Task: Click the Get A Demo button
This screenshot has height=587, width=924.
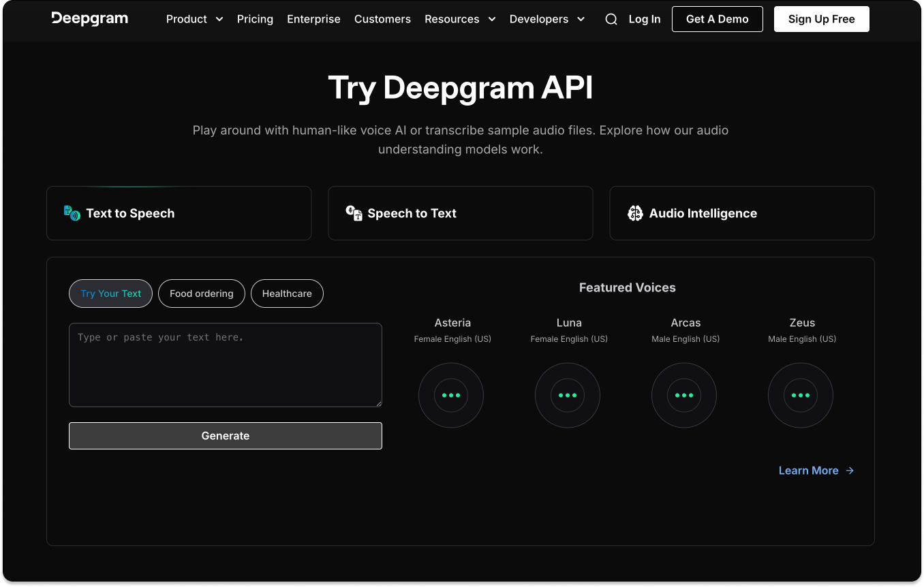Action: tap(718, 19)
